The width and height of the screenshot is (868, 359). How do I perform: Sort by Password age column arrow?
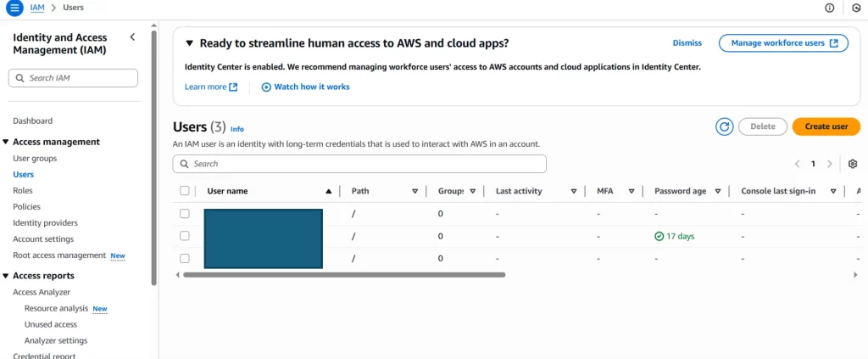pyautogui.click(x=718, y=191)
